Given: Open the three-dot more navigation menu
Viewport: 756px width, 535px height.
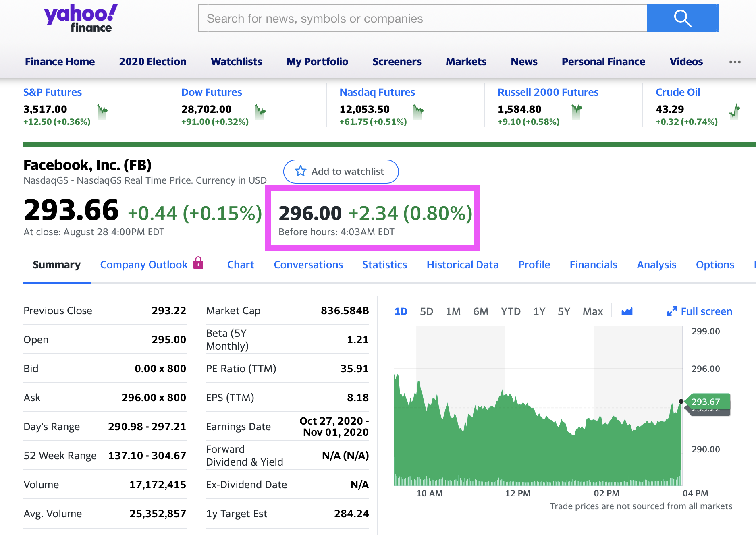Looking at the screenshot, I should (x=735, y=62).
